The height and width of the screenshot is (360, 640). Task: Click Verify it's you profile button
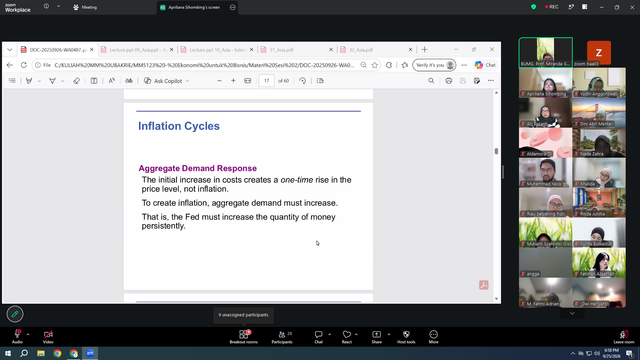click(x=434, y=65)
